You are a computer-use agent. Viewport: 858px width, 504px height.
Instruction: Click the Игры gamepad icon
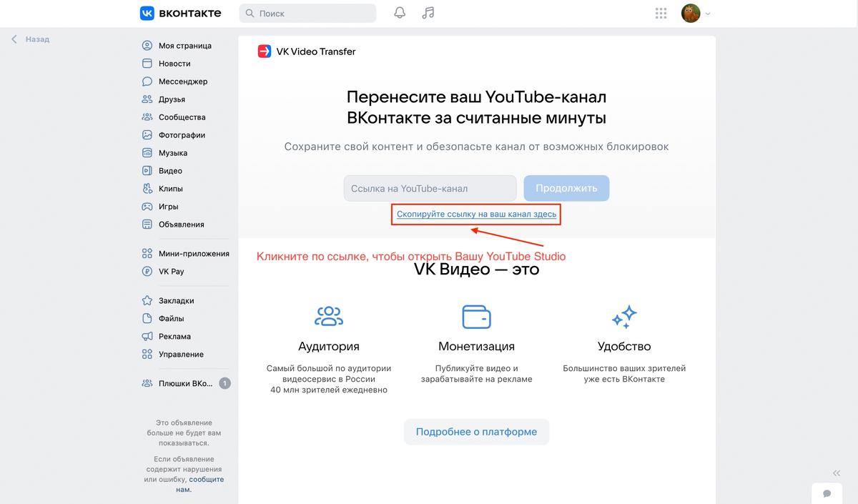147,207
